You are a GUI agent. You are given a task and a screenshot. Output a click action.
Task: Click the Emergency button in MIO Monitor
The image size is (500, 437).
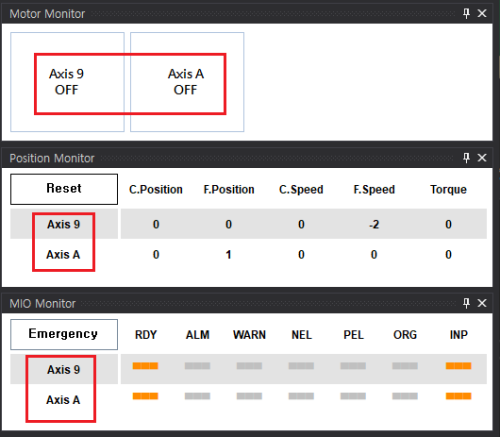[64, 334]
